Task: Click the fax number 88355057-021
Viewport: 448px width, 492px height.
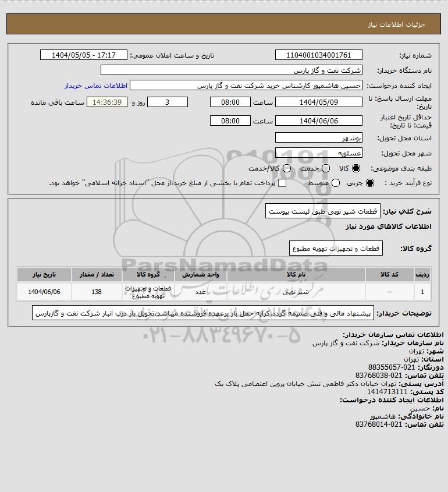Action: coord(392,367)
